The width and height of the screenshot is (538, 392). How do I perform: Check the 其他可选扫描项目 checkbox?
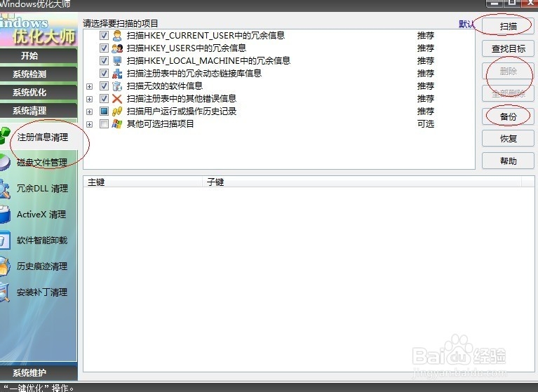pos(104,124)
